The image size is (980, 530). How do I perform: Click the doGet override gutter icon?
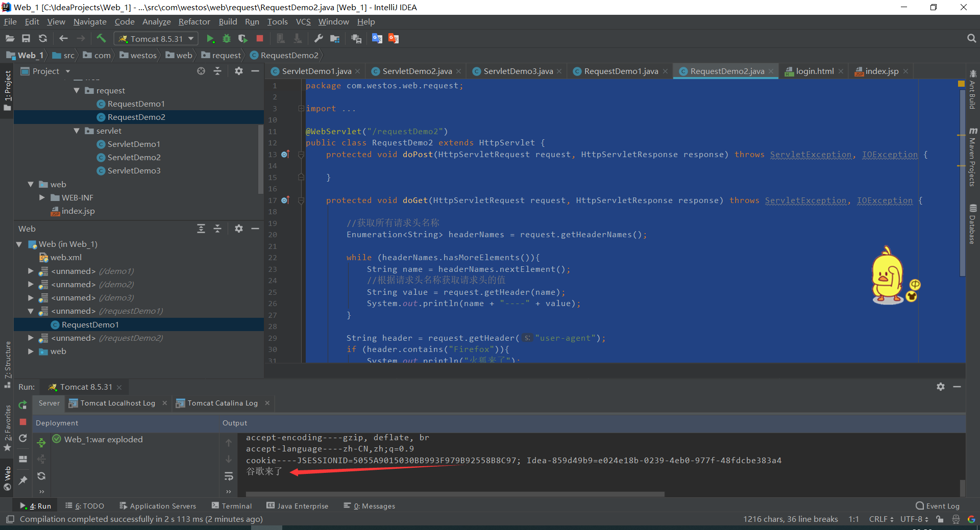pyautogui.click(x=285, y=200)
